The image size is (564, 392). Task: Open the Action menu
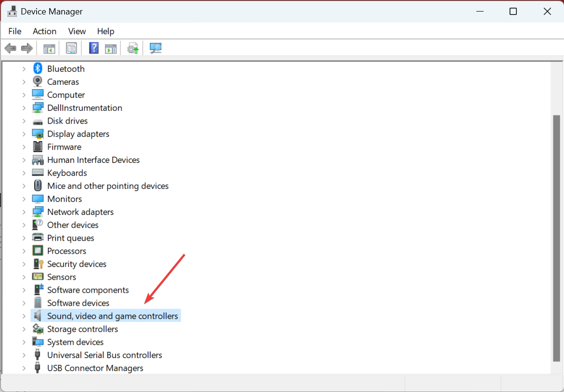tap(45, 31)
